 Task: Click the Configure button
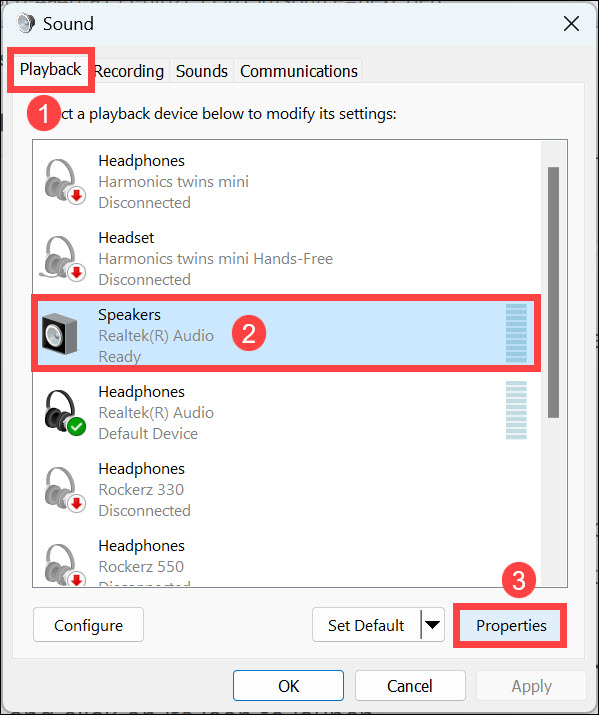coord(88,625)
